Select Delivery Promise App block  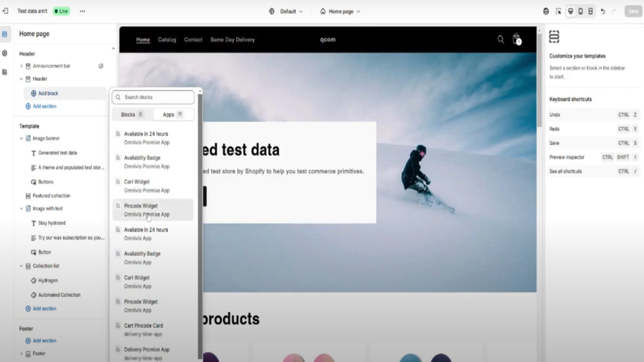(153, 354)
